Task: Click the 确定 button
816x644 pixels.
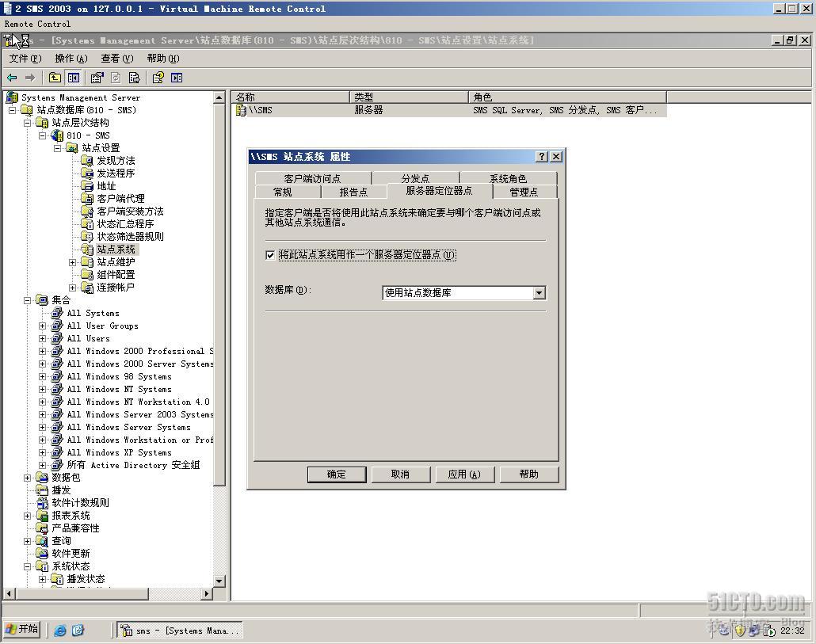Action: 337,474
